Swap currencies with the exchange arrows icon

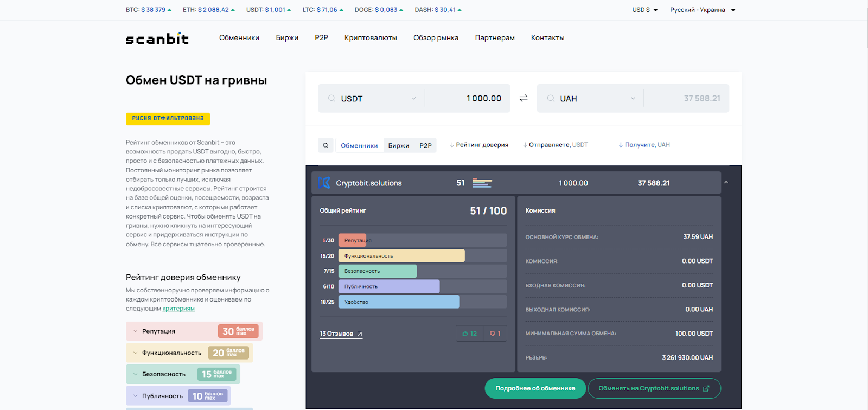point(524,98)
